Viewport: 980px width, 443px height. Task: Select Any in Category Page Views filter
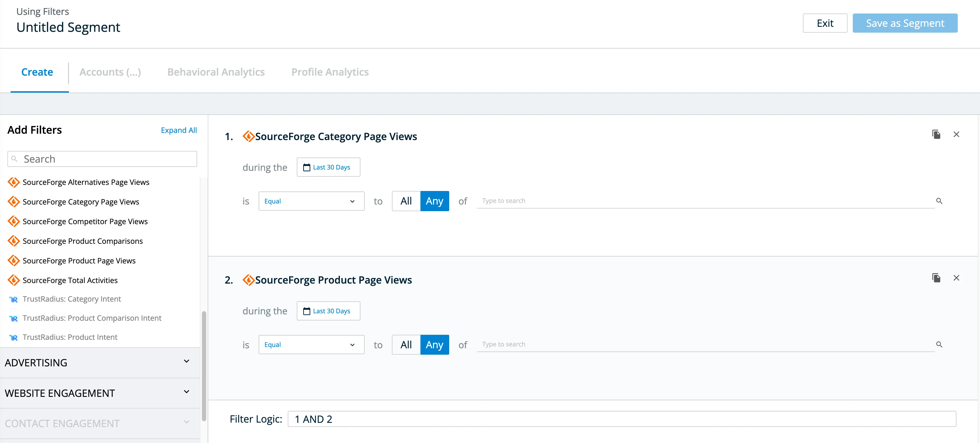[434, 201]
